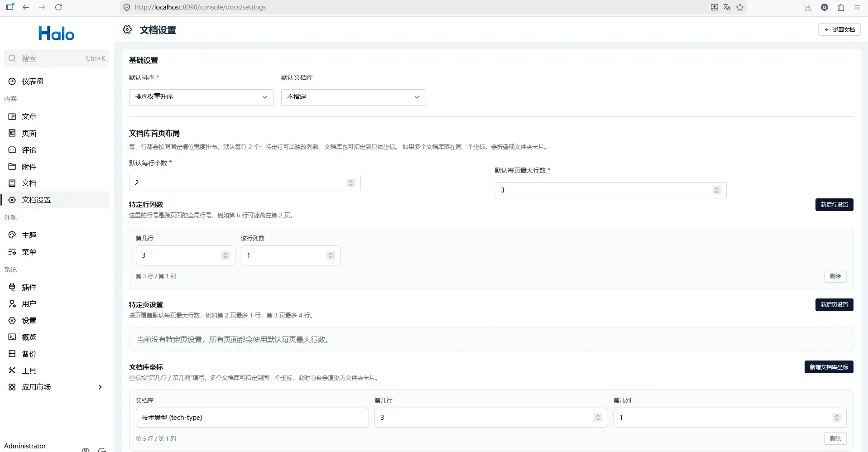
Task: Click the 默认每行个数 input field
Action: (x=245, y=183)
